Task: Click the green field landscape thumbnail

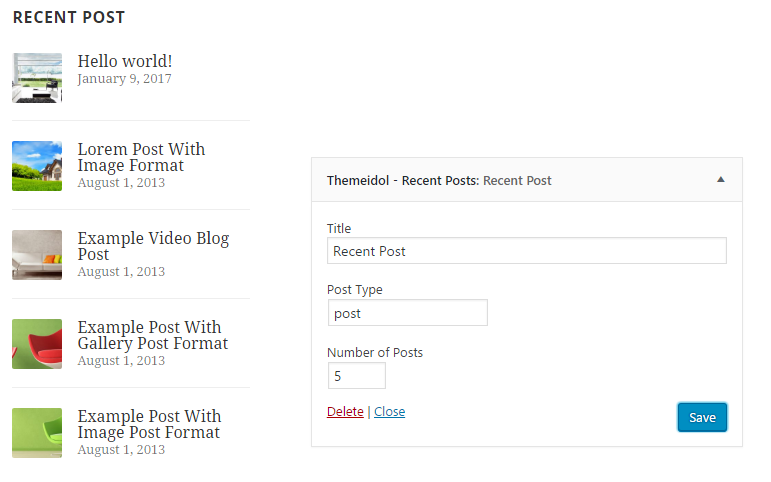Action: [x=37, y=166]
